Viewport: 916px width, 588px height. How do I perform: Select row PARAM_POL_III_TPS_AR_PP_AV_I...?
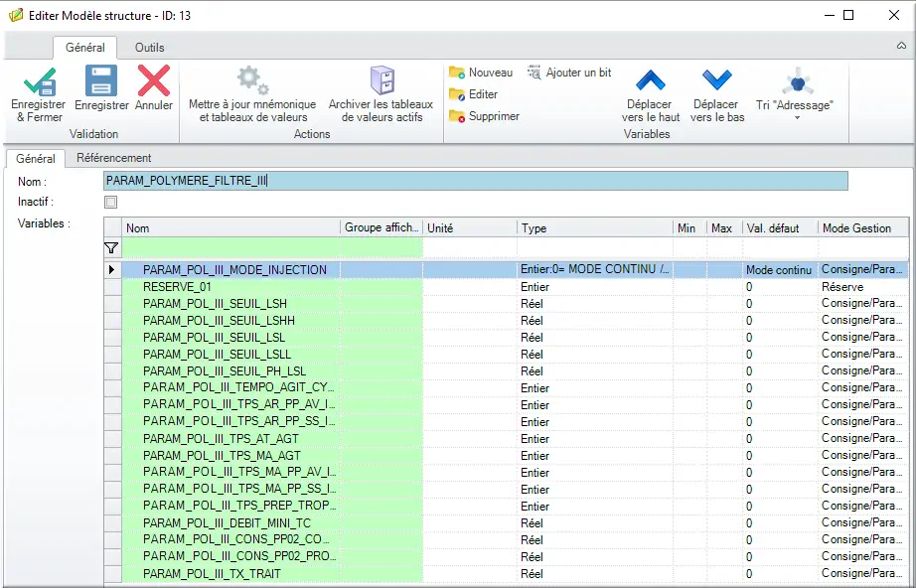(x=507, y=405)
